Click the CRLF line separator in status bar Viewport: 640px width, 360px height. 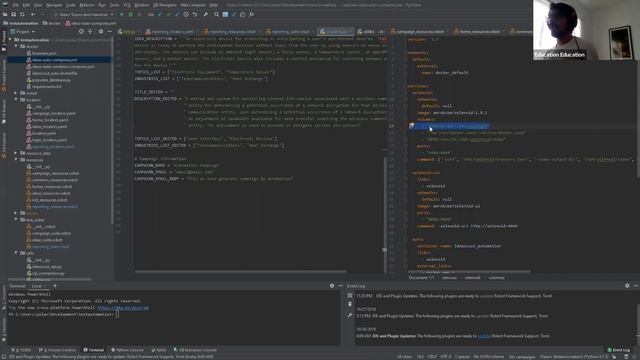pos(432,356)
